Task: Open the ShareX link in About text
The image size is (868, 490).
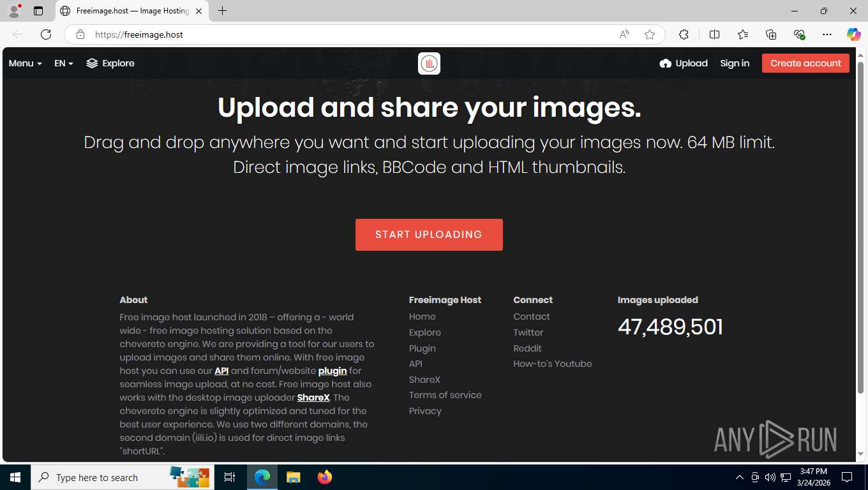Action: 313,397
